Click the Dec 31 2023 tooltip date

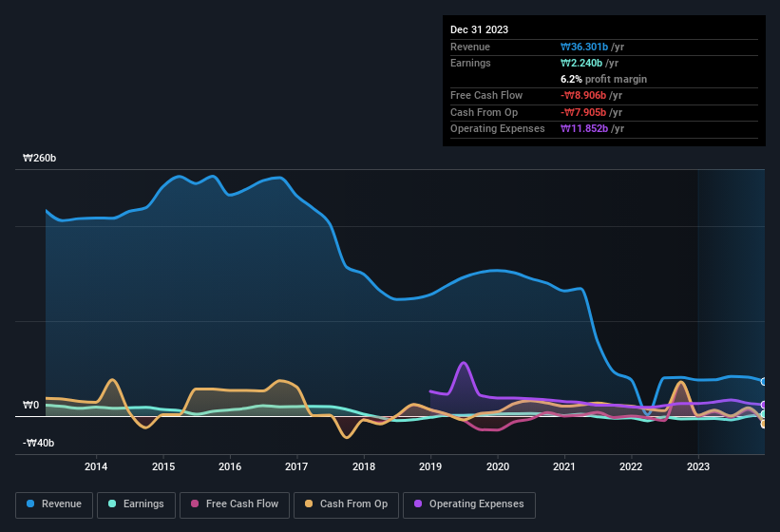click(x=479, y=29)
